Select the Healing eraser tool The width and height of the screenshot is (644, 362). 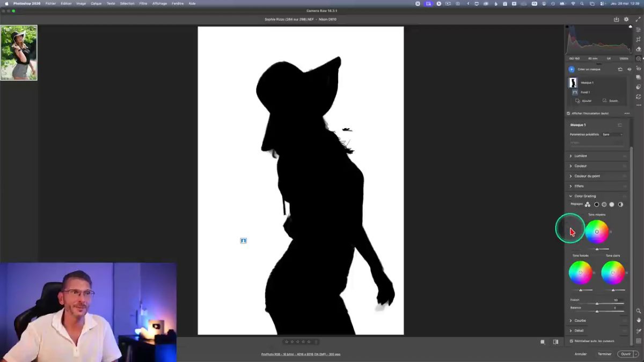coord(638,49)
